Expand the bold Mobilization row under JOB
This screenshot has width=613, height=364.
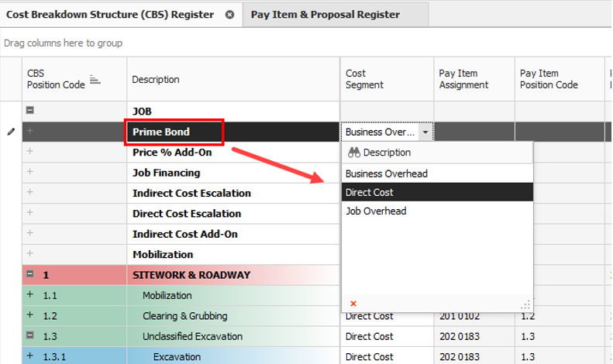29,253
